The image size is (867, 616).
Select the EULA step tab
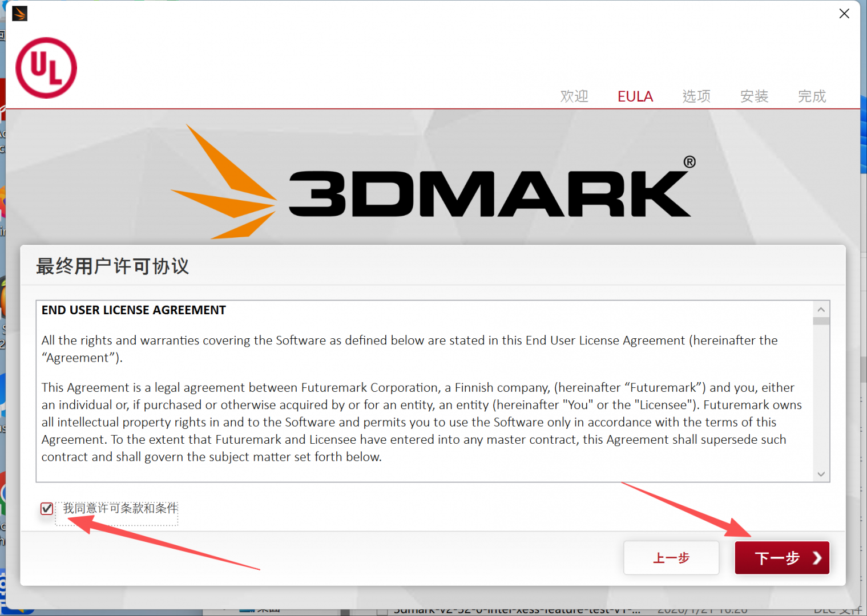pyautogui.click(x=635, y=96)
